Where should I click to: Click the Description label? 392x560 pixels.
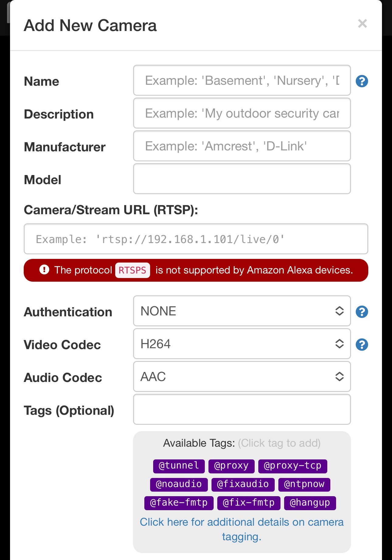pos(59,114)
